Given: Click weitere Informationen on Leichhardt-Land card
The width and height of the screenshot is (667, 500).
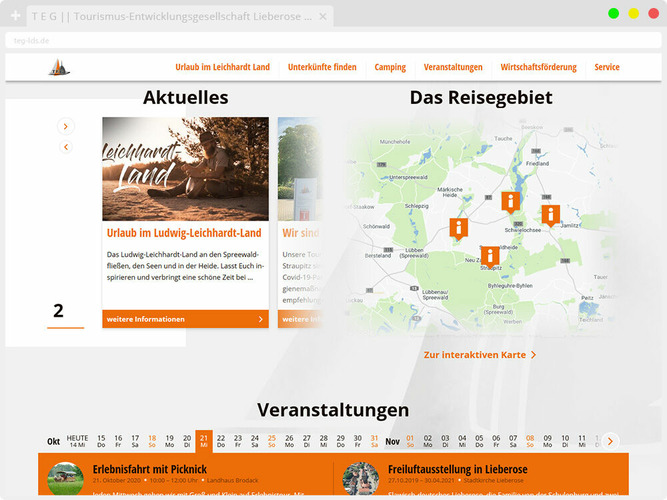Looking at the screenshot, I should point(185,319).
